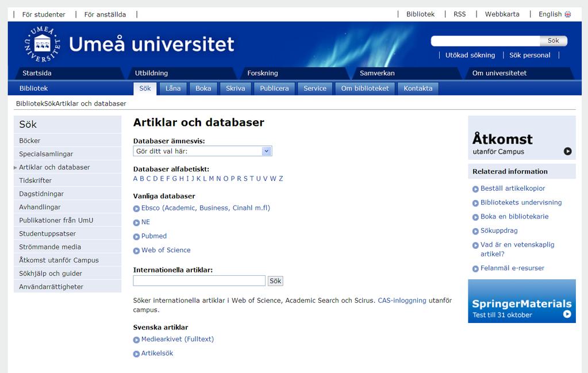Click the Bibliotek heading in blue subnavigation
The width and height of the screenshot is (588, 373).
pyautogui.click(x=33, y=89)
